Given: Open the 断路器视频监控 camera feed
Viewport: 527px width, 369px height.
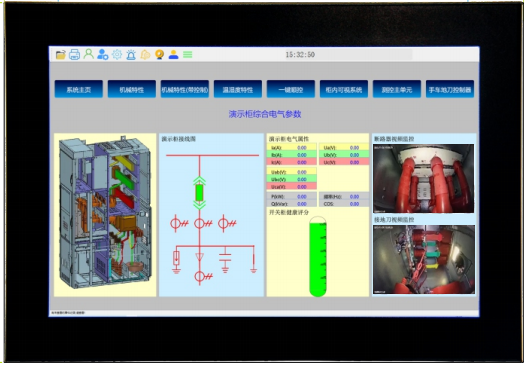Looking at the screenshot, I should (423, 178).
